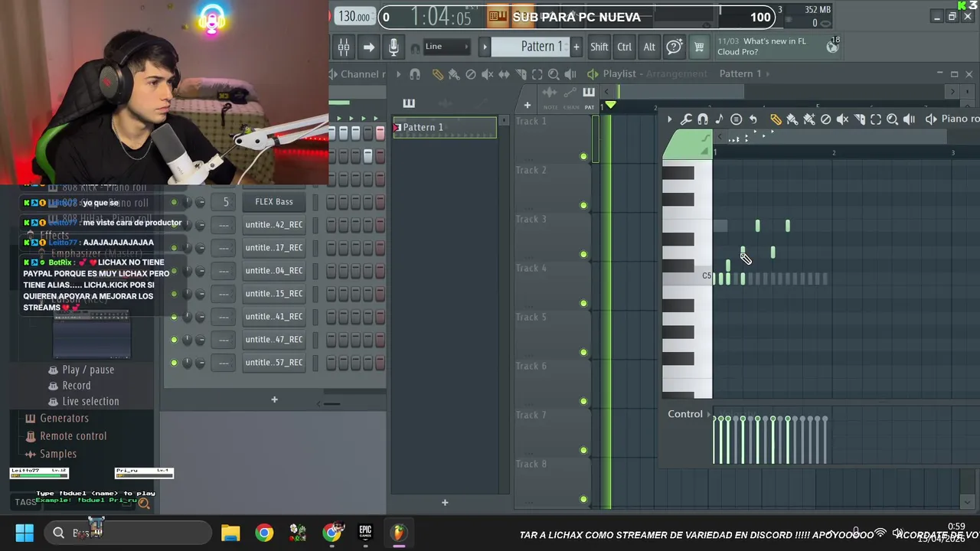Select the Playlist paint brush tool
The image size is (980, 551).
point(454,74)
